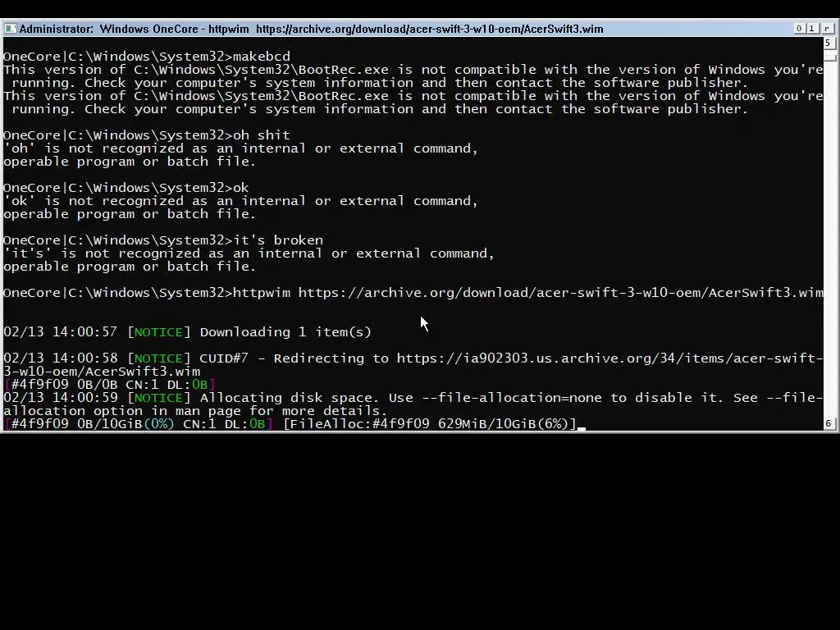Click the httpwim archive.org command line
The image size is (840, 630).
click(x=413, y=293)
